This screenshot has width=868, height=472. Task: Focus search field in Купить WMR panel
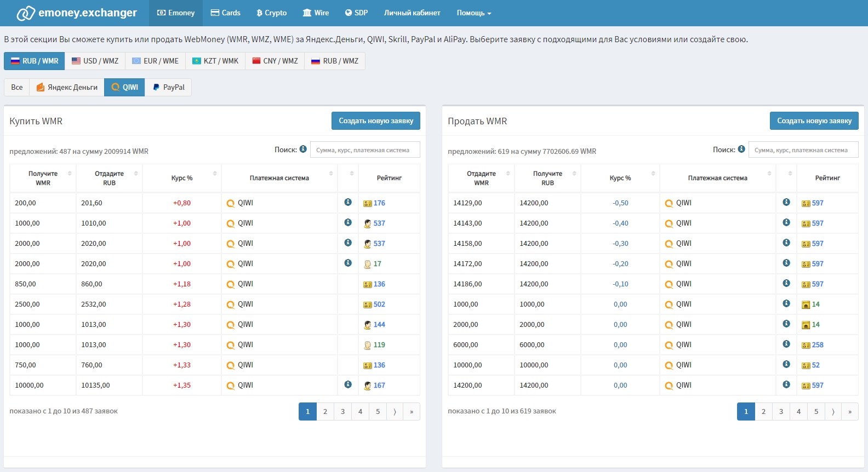(x=365, y=150)
